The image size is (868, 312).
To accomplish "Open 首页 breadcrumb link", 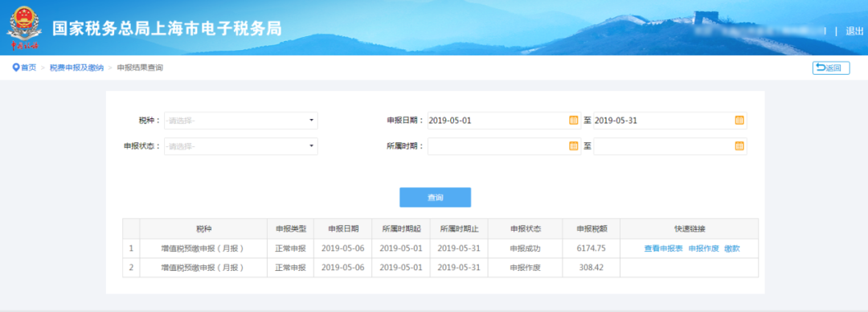I will coord(29,68).
